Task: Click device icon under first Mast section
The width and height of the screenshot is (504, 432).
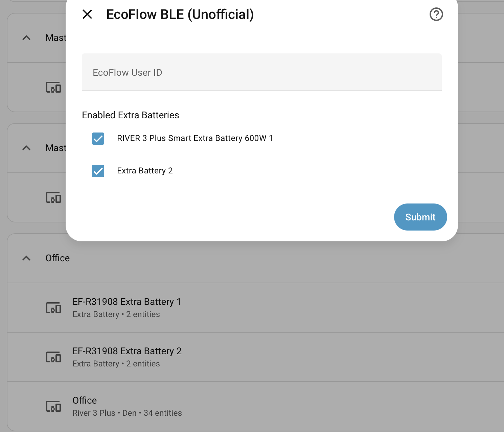Action: coord(53,88)
